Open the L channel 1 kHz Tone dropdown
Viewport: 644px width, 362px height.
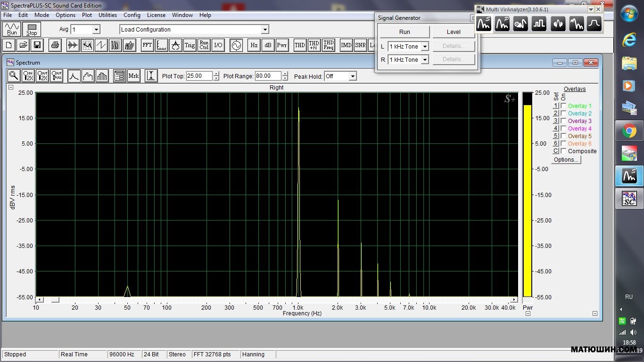425,47
